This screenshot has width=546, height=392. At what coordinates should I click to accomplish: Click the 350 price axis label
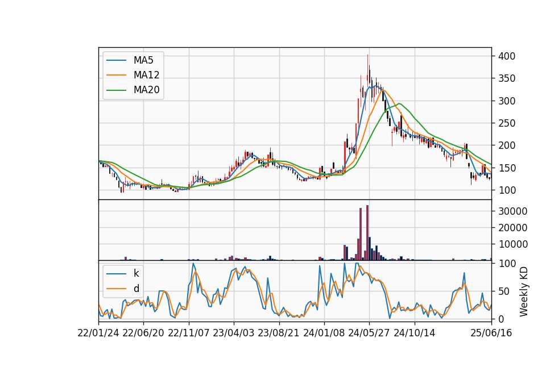tap(507, 78)
